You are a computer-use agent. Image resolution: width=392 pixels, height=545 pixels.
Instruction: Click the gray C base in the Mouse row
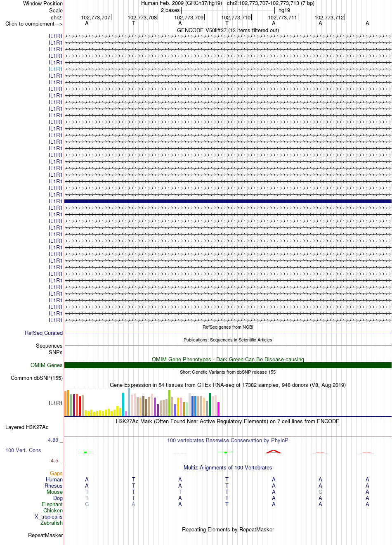pyautogui.click(x=320, y=492)
